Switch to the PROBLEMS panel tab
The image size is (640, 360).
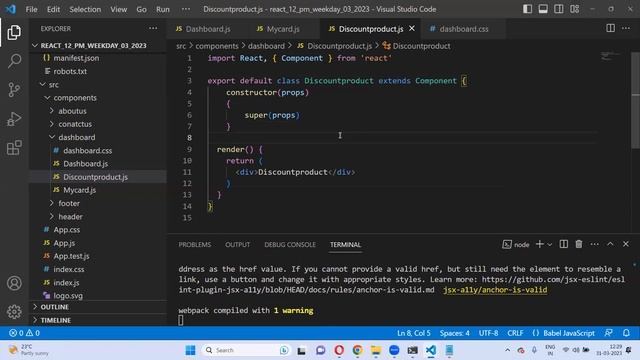click(195, 244)
